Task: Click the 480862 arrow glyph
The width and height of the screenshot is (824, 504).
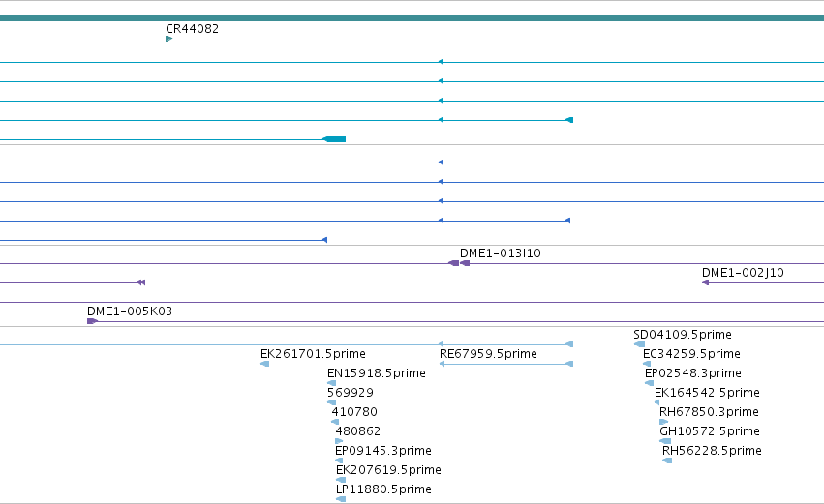Action: pyautogui.click(x=339, y=441)
